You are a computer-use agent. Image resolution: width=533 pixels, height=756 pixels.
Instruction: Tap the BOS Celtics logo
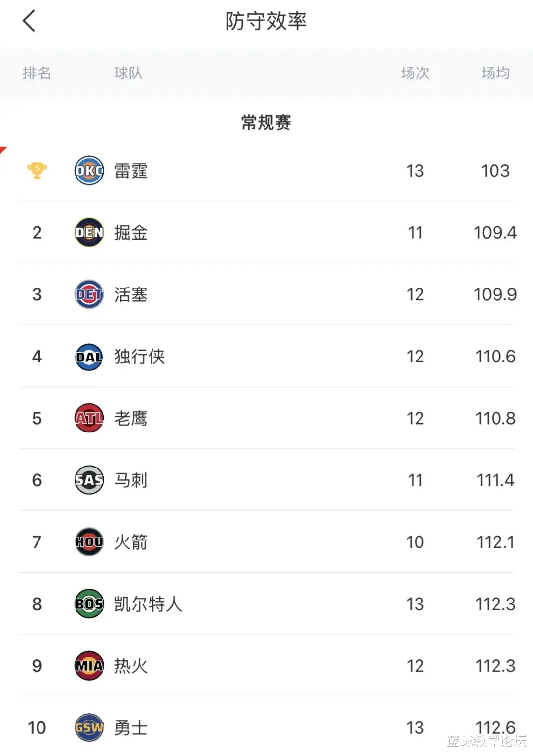pos(89,604)
